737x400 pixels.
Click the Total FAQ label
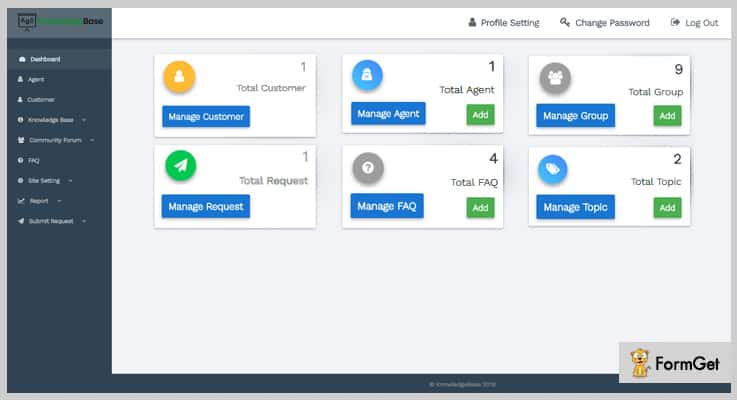[474, 182]
